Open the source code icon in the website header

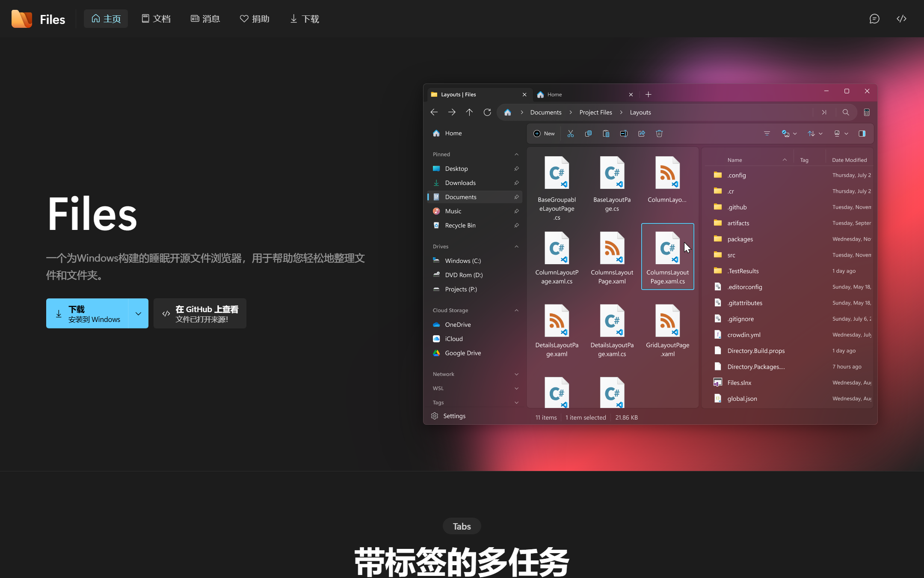coord(902,18)
